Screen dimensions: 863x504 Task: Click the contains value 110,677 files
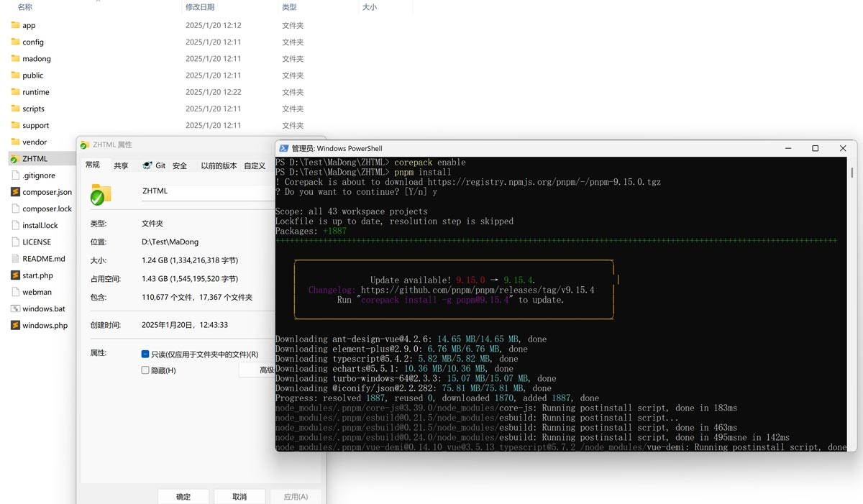click(197, 297)
